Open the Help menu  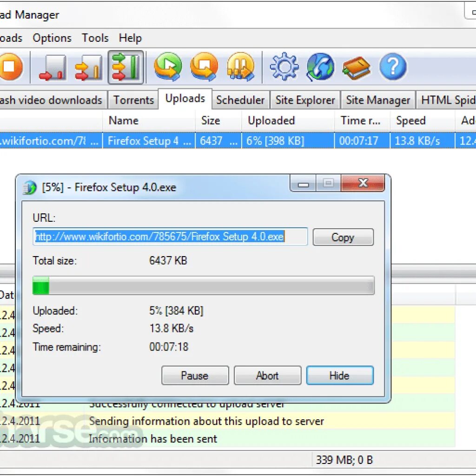(x=130, y=38)
